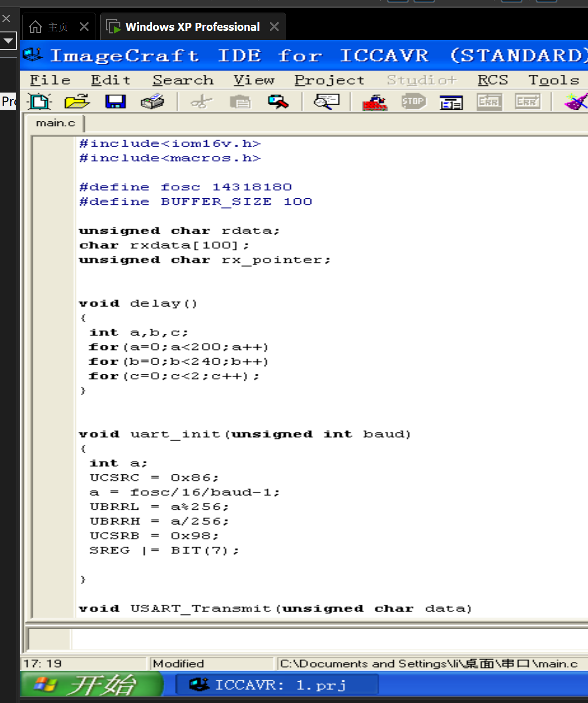Open a file using the folder icon
The height and width of the screenshot is (703, 588).
(x=77, y=102)
